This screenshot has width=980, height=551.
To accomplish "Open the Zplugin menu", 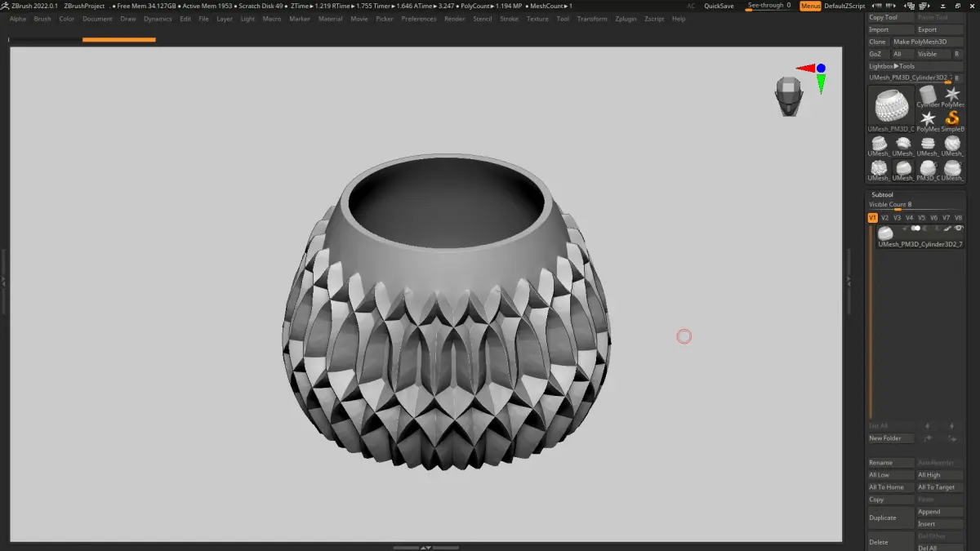I will click(626, 19).
